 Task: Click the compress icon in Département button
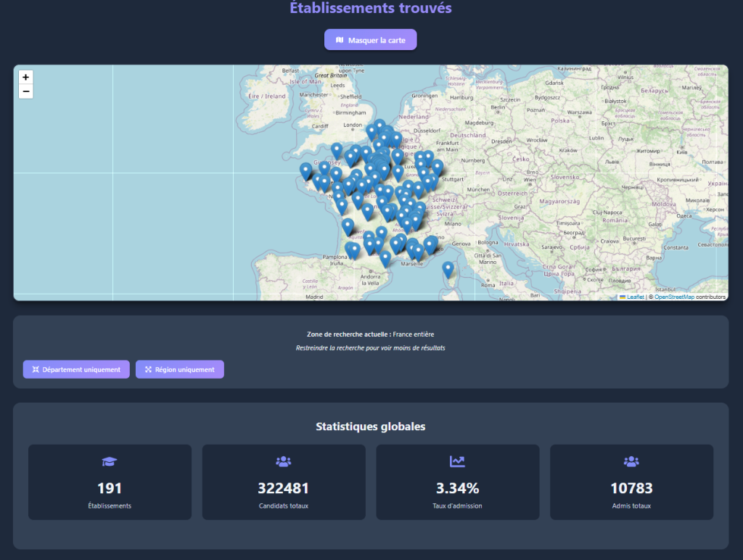[x=36, y=369]
